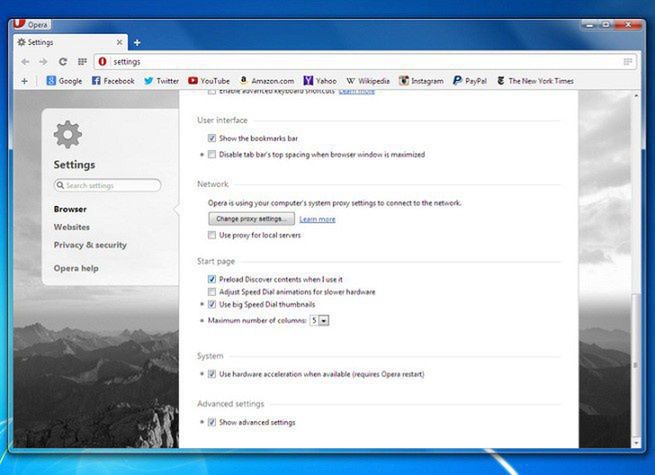Open Learn more link beside proxy button
655x475 pixels.
pyautogui.click(x=317, y=219)
